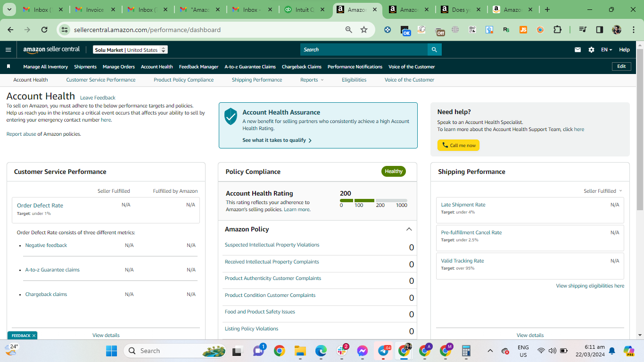Launch Microsoft Edge from the taskbar
The height and width of the screenshot is (362, 644).
(x=321, y=351)
